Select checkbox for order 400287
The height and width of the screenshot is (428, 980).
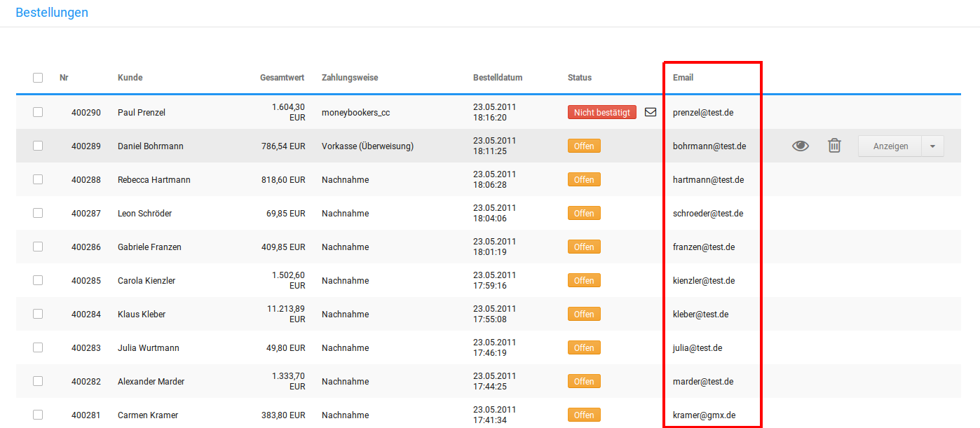point(38,213)
